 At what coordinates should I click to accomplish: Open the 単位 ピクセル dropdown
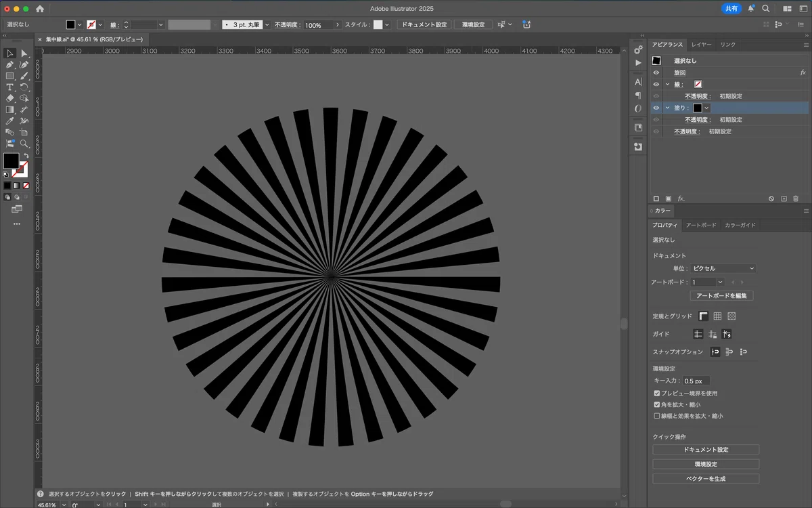click(x=723, y=268)
